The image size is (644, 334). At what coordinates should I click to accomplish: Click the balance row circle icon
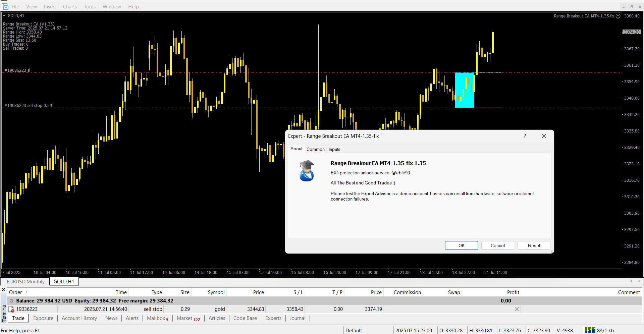point(11,301)
